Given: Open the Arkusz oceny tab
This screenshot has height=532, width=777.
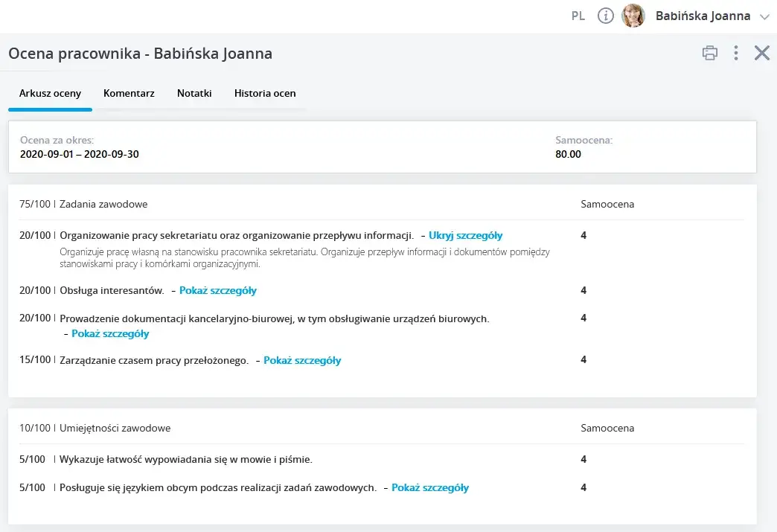Looking at the screenshot, I should click(x=50, y=94).
